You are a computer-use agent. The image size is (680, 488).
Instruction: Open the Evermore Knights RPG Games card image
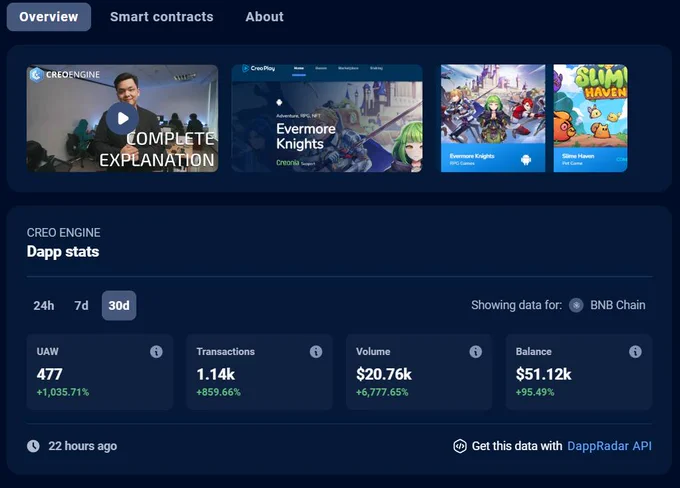493,118
